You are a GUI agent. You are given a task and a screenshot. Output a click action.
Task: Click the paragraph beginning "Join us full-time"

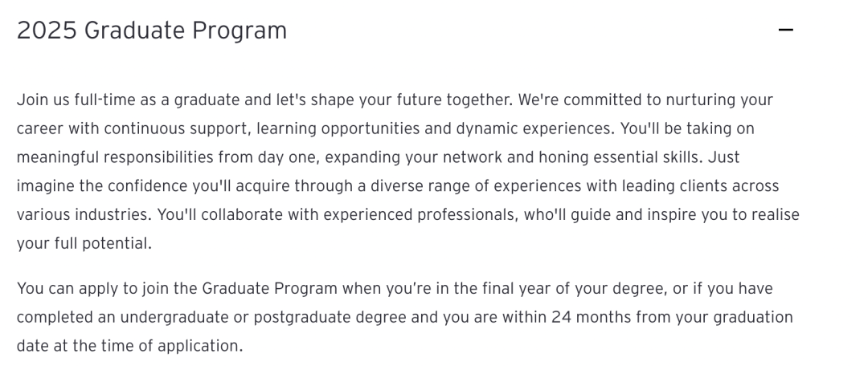pyautogui.click(x=408, y=172)
